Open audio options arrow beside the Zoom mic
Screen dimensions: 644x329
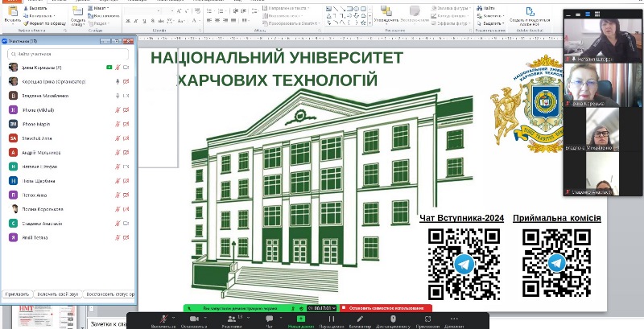click(173, 318)
